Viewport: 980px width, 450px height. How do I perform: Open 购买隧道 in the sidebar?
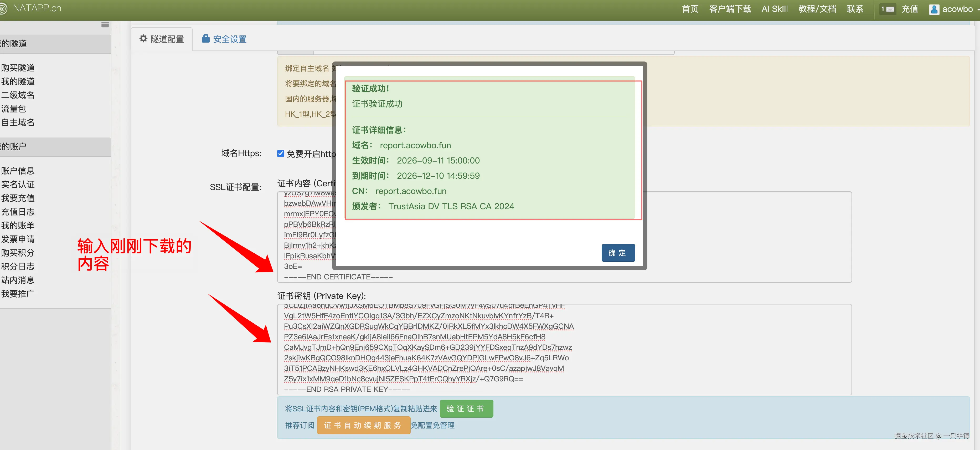[18, 68]
